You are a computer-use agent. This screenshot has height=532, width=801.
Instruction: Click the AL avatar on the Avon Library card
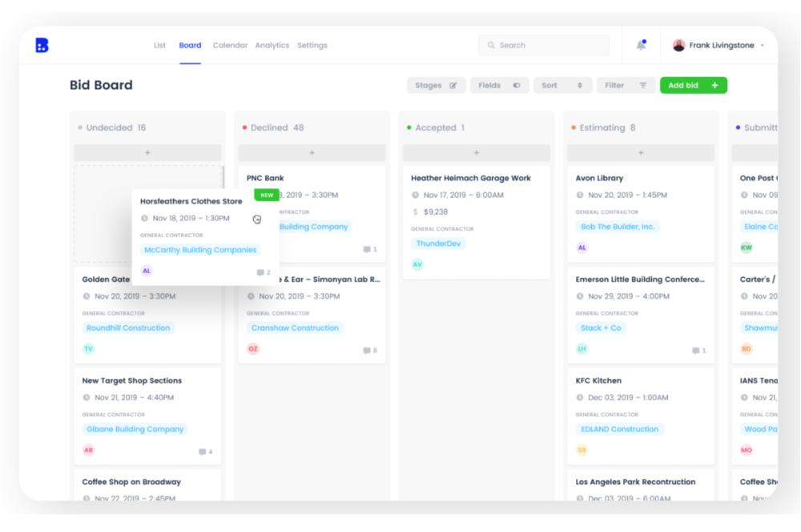(582, 248)
